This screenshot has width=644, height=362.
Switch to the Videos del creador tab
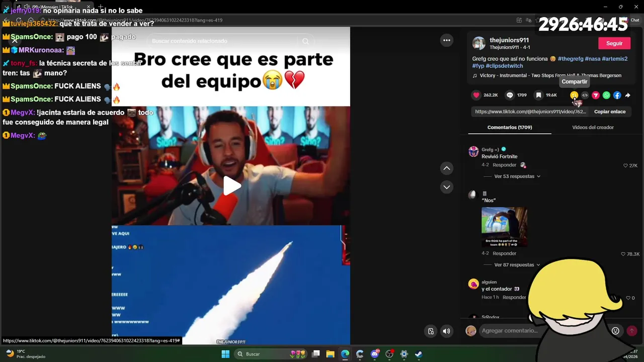click(593, 127)
